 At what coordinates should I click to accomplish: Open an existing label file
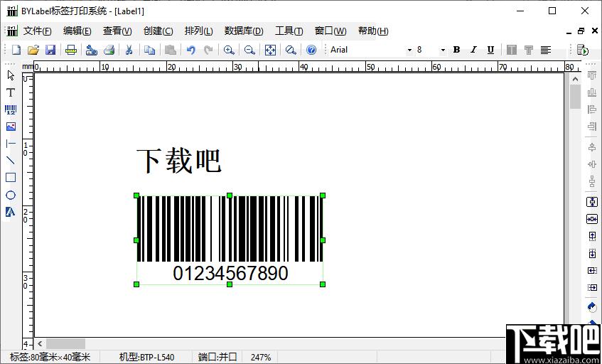click(33, 50)
